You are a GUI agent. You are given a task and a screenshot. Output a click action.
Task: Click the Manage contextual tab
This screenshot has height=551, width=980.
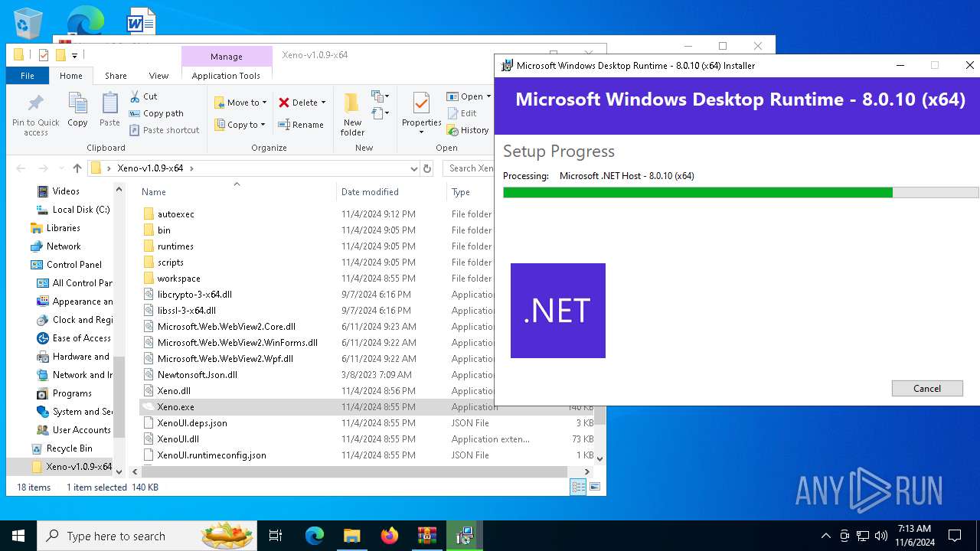(227, 57)
